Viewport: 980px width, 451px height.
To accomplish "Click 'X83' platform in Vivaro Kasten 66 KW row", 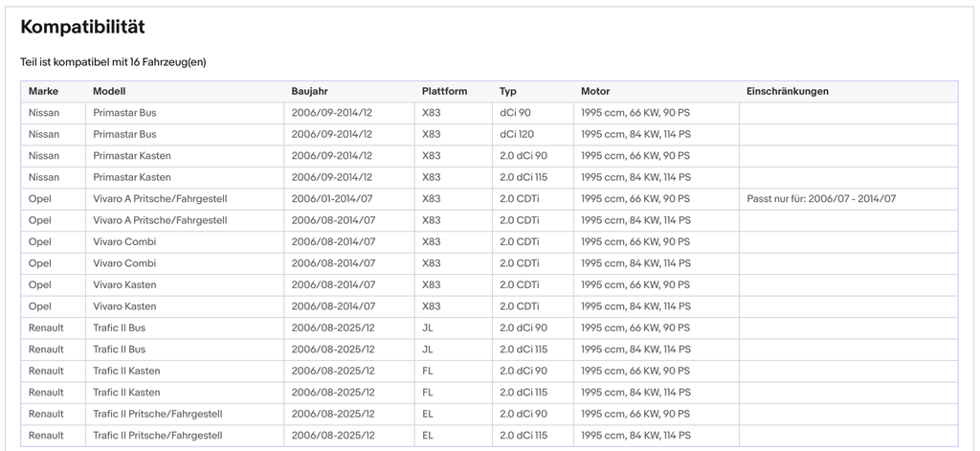I will 432,284.
